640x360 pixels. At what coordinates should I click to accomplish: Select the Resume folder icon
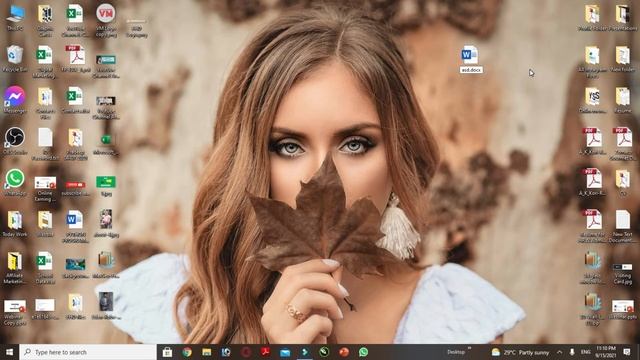point(623,100)
